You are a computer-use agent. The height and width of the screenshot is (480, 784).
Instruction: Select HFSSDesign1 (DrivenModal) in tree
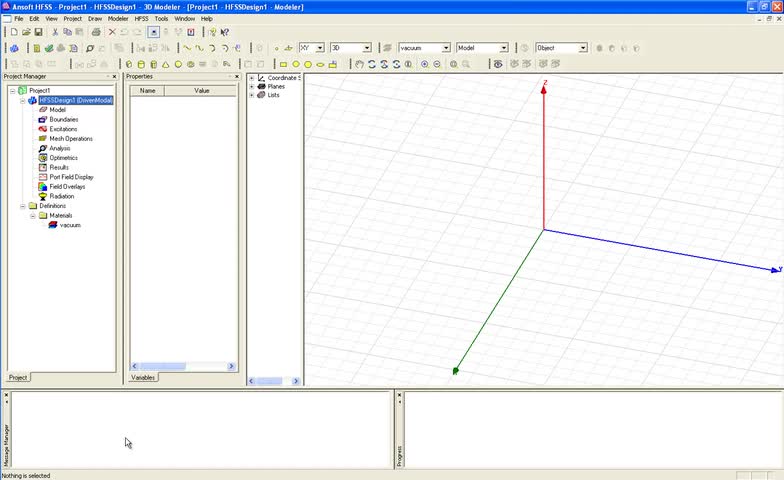(x=76, y=100)
